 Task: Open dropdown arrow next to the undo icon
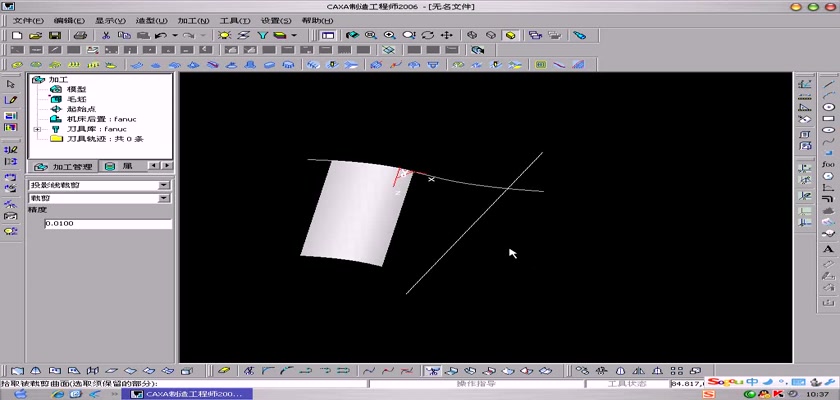pyautogui.click(x=175, y=35)
